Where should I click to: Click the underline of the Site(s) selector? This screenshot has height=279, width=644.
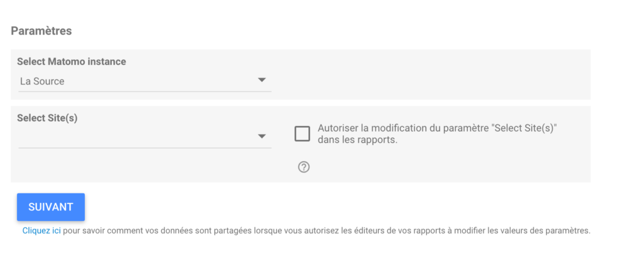pyautogui.click(x=145, y=148)
